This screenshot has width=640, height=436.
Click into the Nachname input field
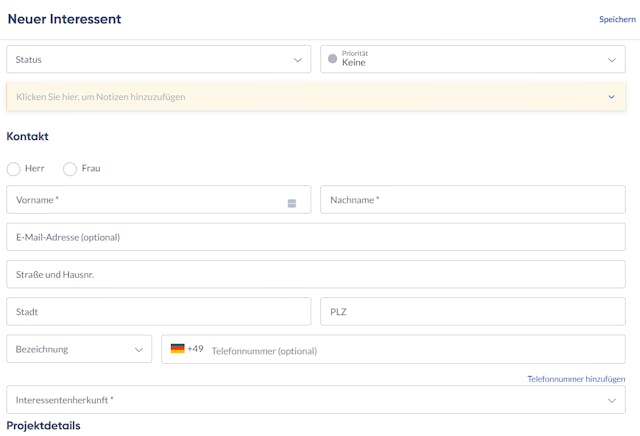(472, 200)
